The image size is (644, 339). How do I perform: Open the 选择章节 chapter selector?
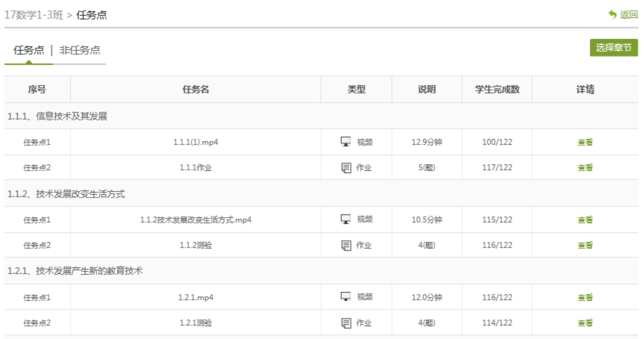point(613,48)
